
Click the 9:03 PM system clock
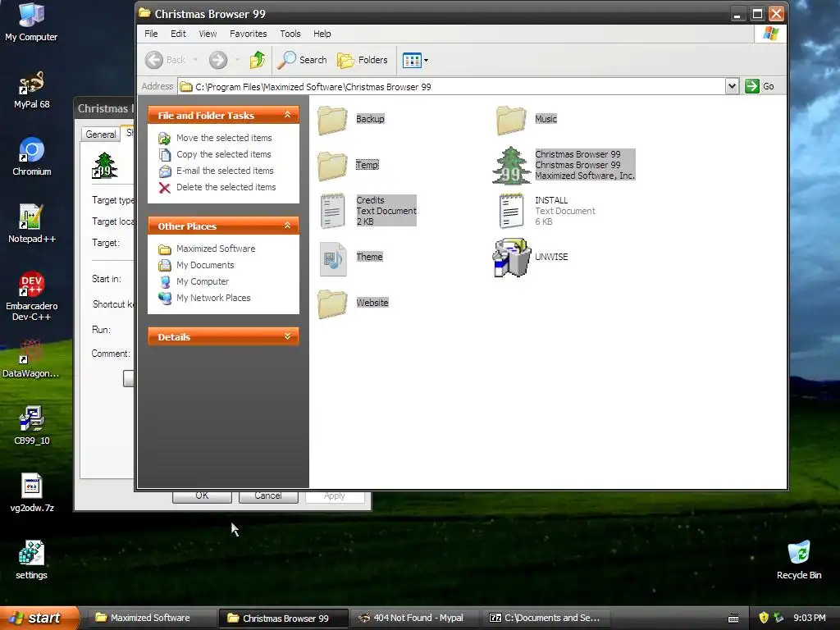click(809, 618)
